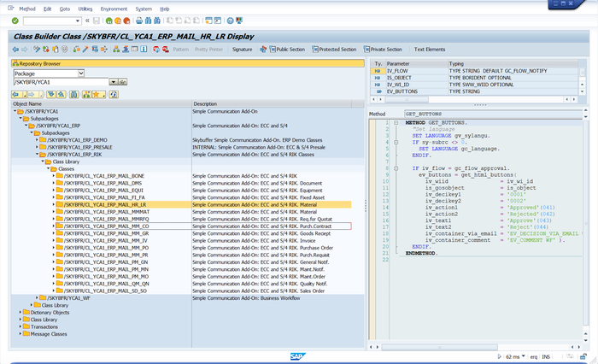Expand the Dictionary Objects folder
The image size is (598, 364).
pos(21,312)
